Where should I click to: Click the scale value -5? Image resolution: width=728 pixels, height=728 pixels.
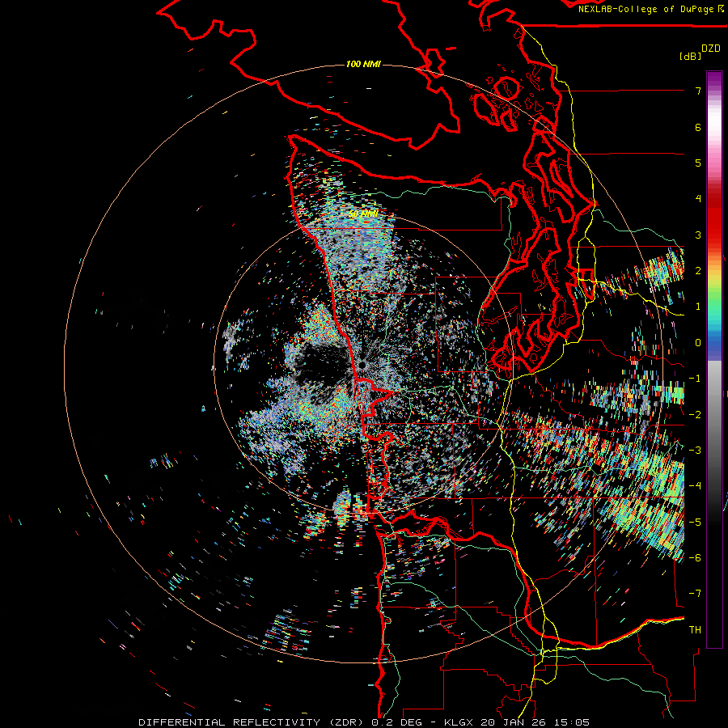tap(695, 523)
